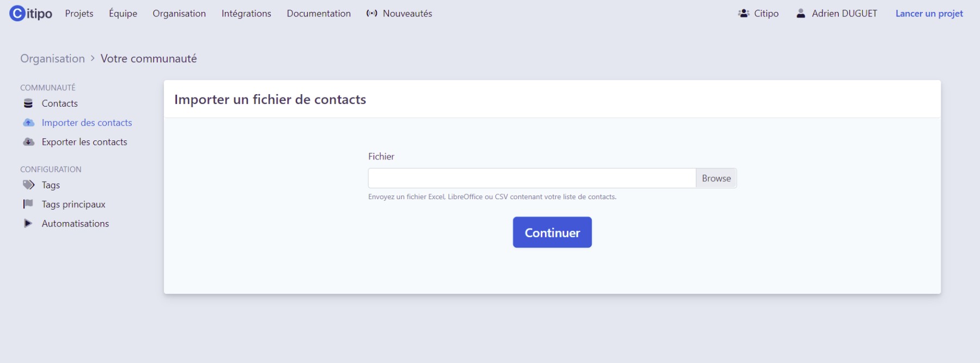Click the cloud upload import icon

click(29, 123)
